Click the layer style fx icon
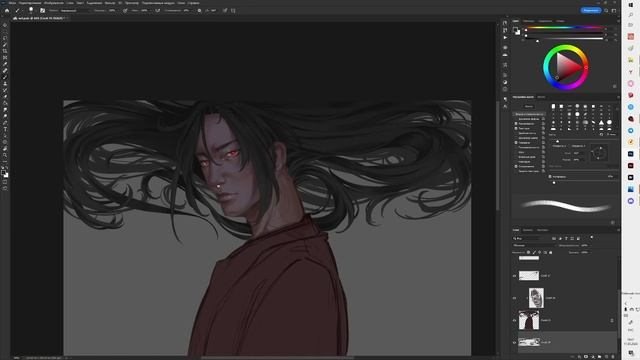Image resolution: width=640 pixels, height=360 pixels. [579, 357]
